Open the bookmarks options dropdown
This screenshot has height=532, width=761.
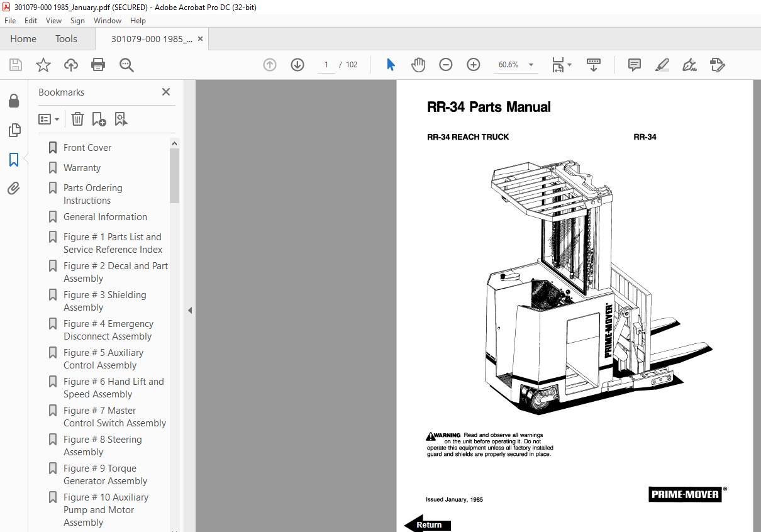[x=48, y=119]
